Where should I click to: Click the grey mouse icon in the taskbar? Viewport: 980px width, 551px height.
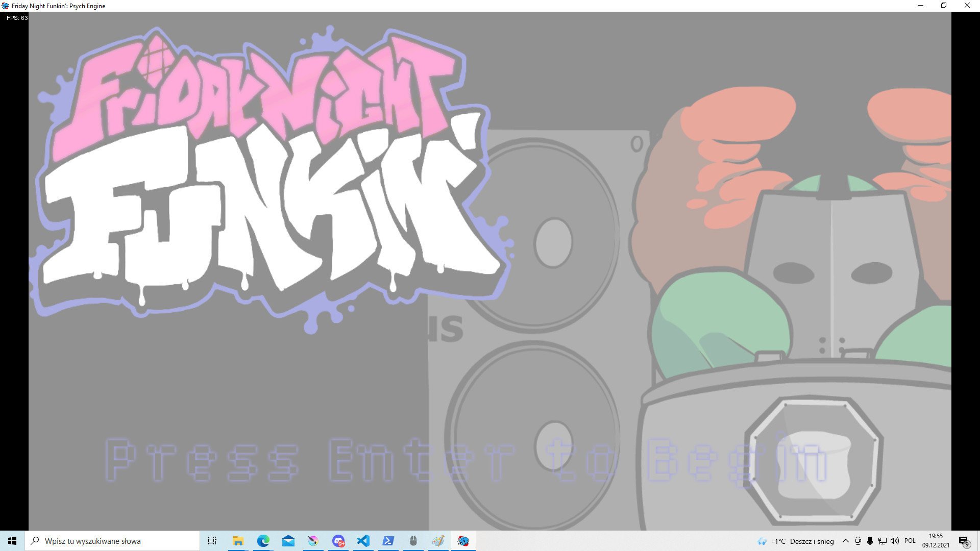[413, 541]
